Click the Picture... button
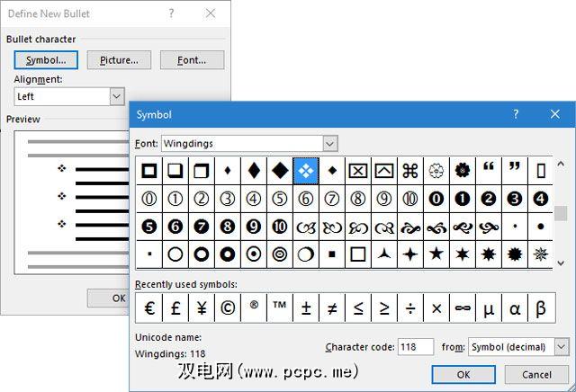Viewport: 576px width, 392px height. tap(119, 60)
